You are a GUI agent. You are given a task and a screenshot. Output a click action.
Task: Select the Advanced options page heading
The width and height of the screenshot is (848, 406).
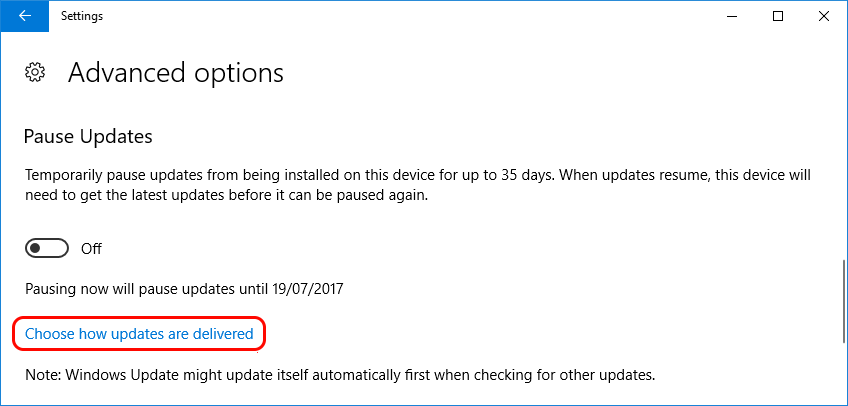(175, 72)
